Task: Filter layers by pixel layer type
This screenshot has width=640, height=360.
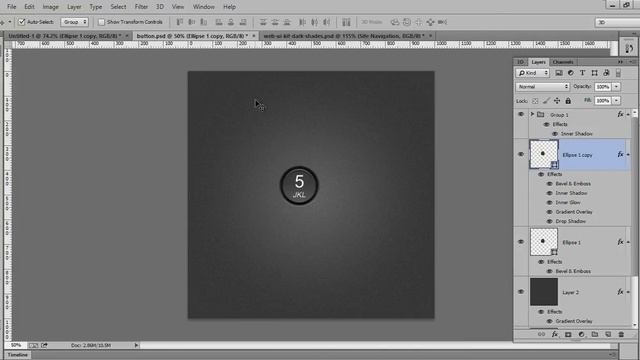Action: 559,73
